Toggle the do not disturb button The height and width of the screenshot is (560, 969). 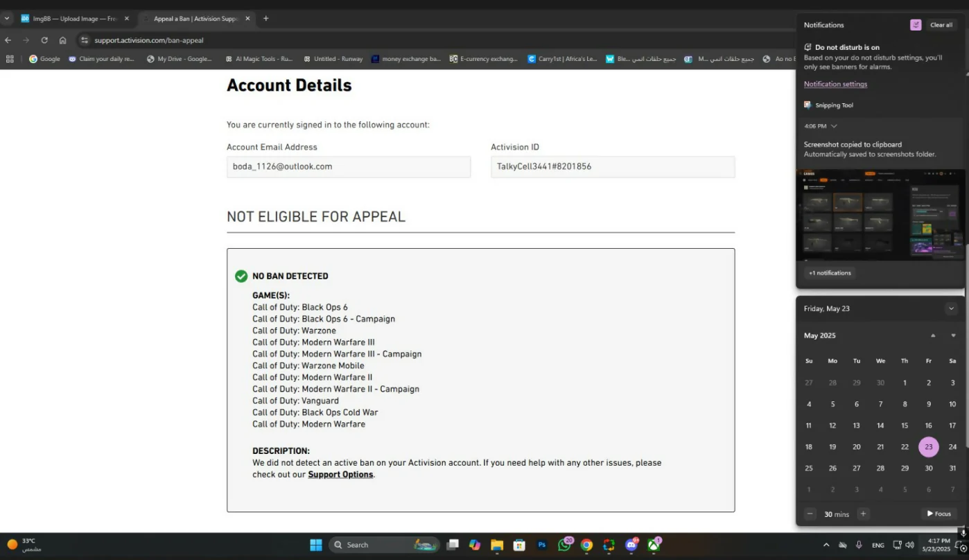click(x=916, y=25)
